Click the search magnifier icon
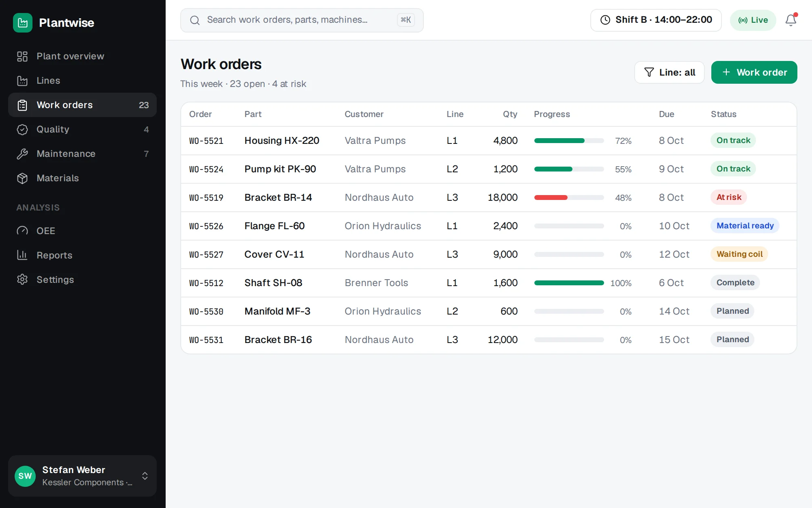The height and width of the screenshot is (508, 812). [x=195, y=20]
